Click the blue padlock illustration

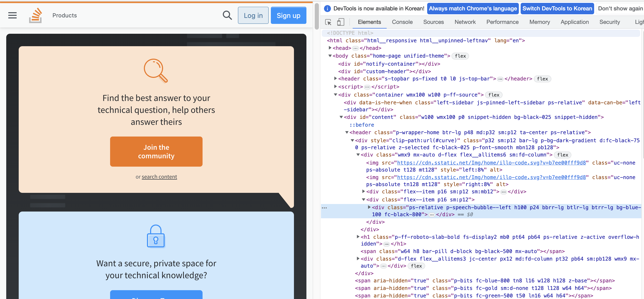pos(156,236)
